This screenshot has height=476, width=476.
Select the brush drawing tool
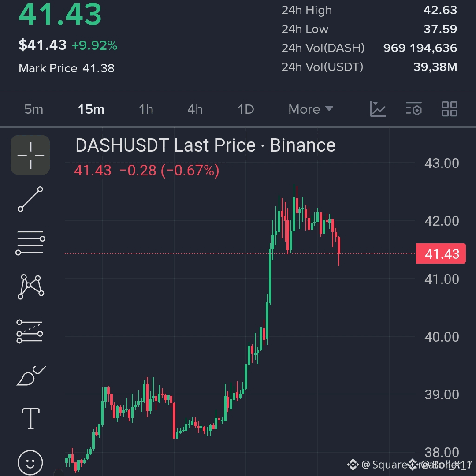[x=31, y=376]
